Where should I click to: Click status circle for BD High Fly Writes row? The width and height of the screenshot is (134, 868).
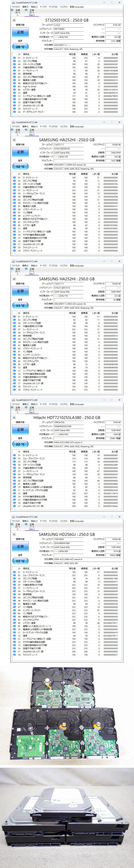click(15, 87)
